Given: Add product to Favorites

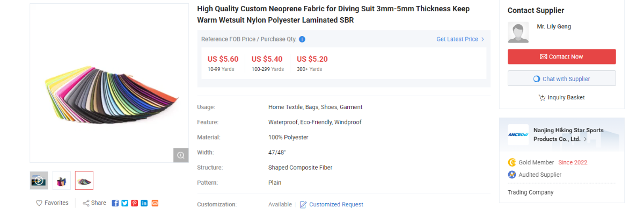Looking at the screenshot, I should pos(52,203).
